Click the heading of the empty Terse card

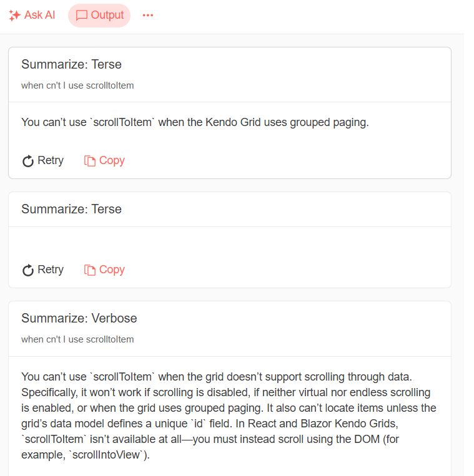click(71, 210)
